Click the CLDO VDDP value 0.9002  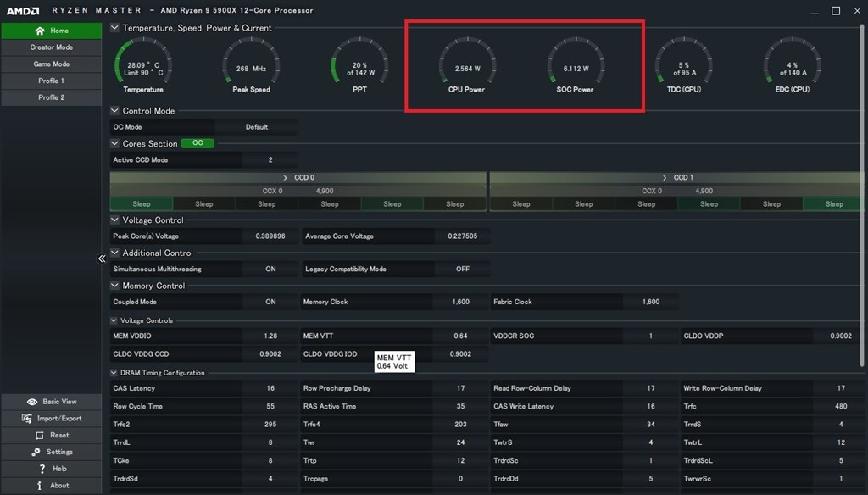click(x=841, y=336)
